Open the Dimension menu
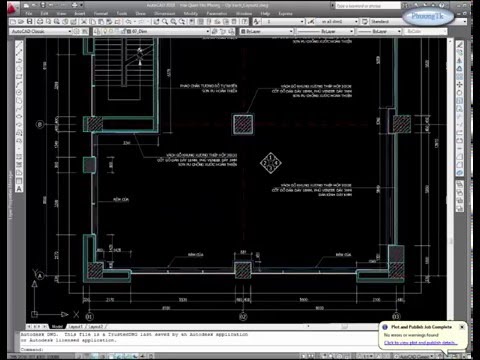The height and width of the screenshot is (360, 480). (165, 14)
